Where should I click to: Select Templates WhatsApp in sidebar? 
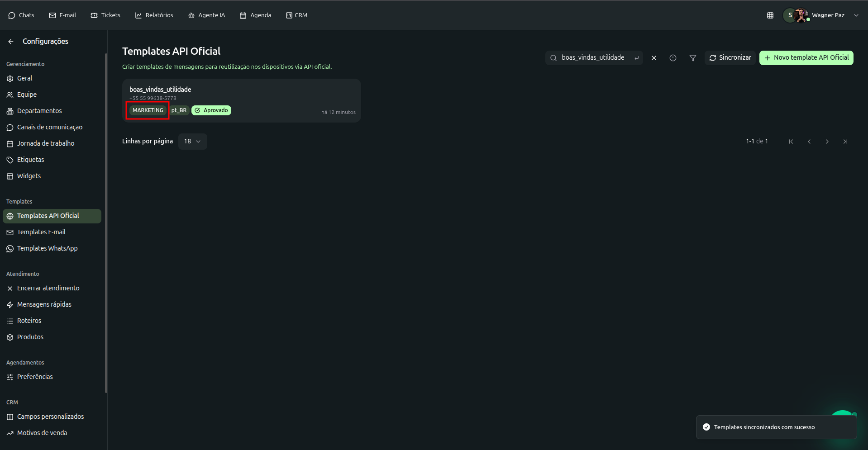47,248
